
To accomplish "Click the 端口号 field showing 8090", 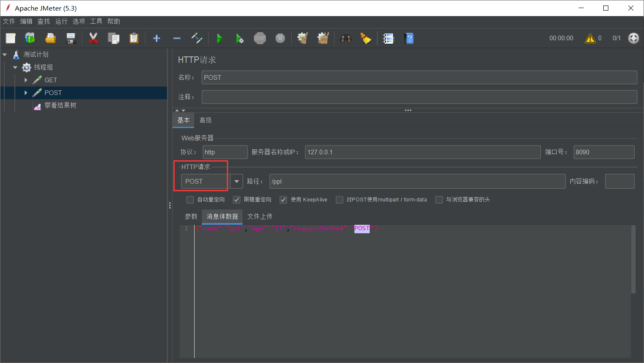I will coord(604,152).
